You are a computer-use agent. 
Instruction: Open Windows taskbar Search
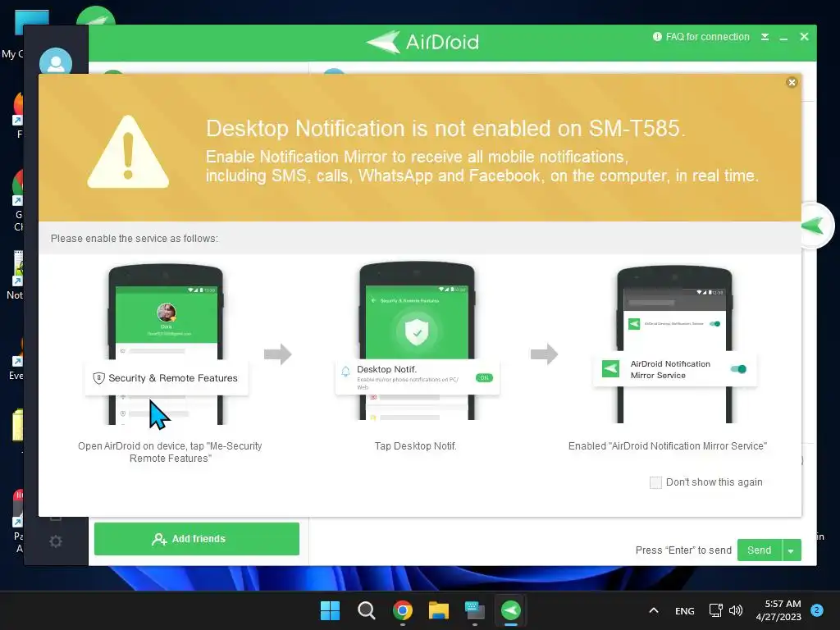tap(367, 610)
